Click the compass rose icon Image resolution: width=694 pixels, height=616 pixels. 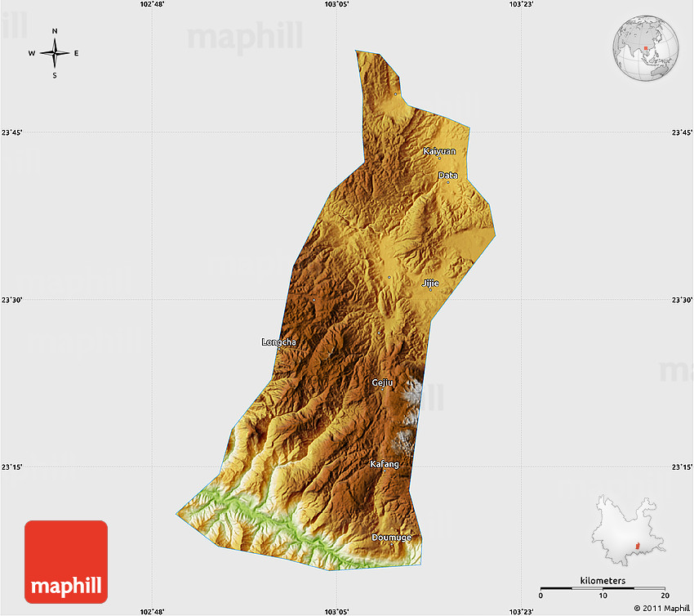(x=55, y=54)
